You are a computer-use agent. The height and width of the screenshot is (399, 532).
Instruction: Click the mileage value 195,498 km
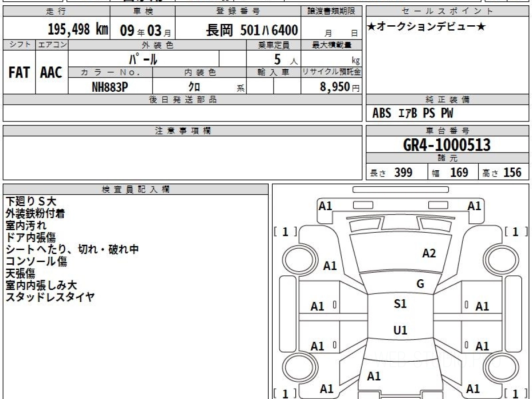click(x=78, y=30)
